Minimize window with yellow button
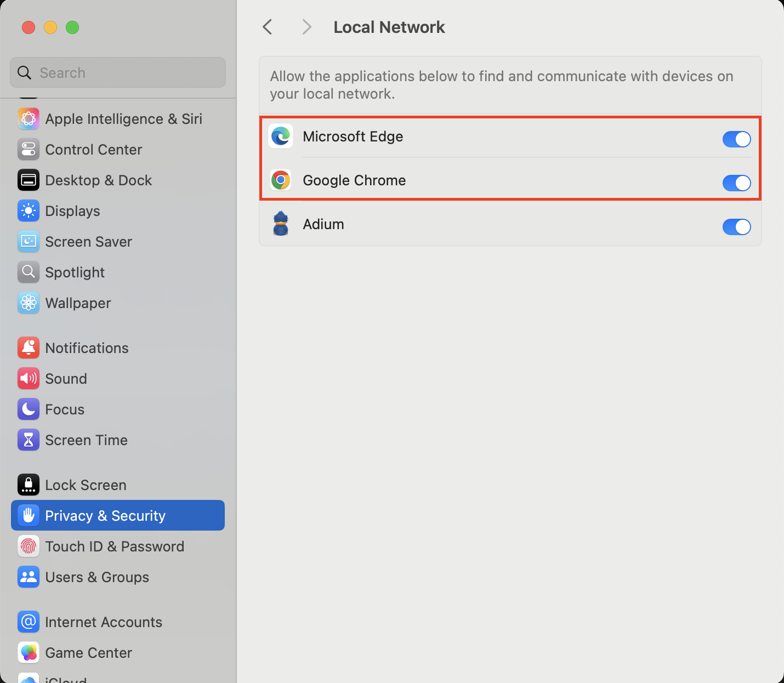784x683 pixels. (50, 27)
